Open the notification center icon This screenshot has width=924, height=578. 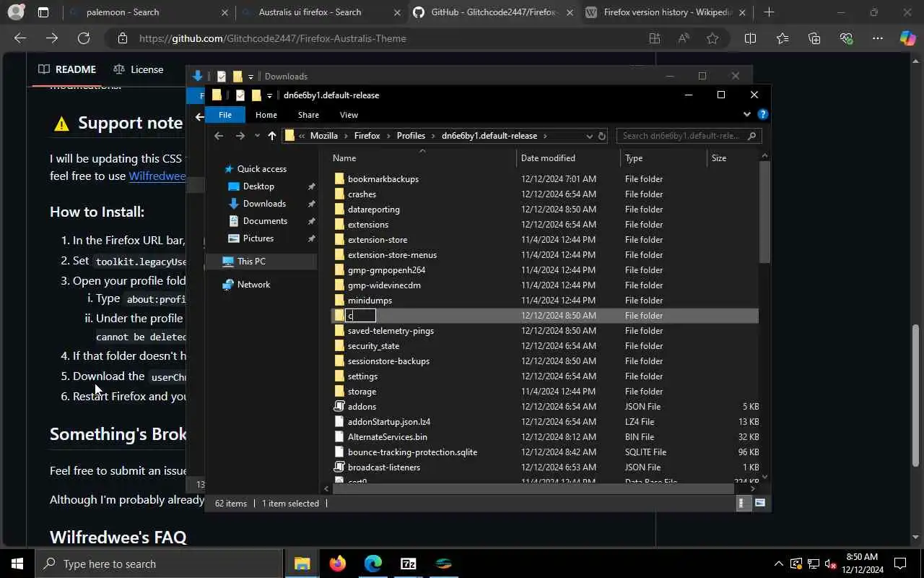click(900, 564)
